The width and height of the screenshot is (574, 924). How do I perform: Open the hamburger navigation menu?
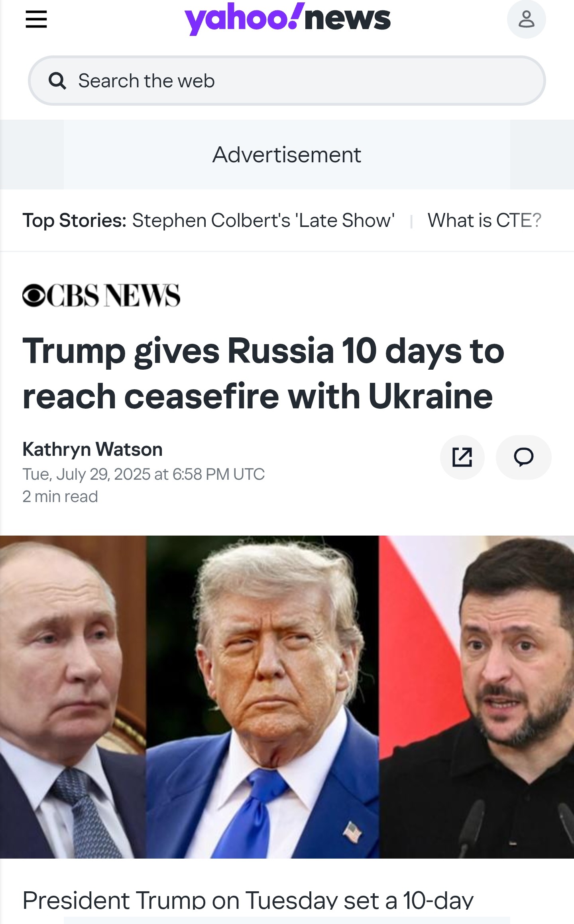click(36, 19)
